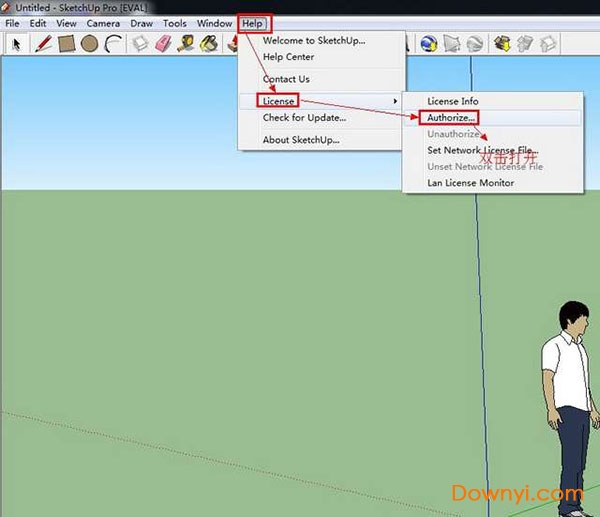
Task: Click the globe Add Location icon
Action: click(429, 43)
